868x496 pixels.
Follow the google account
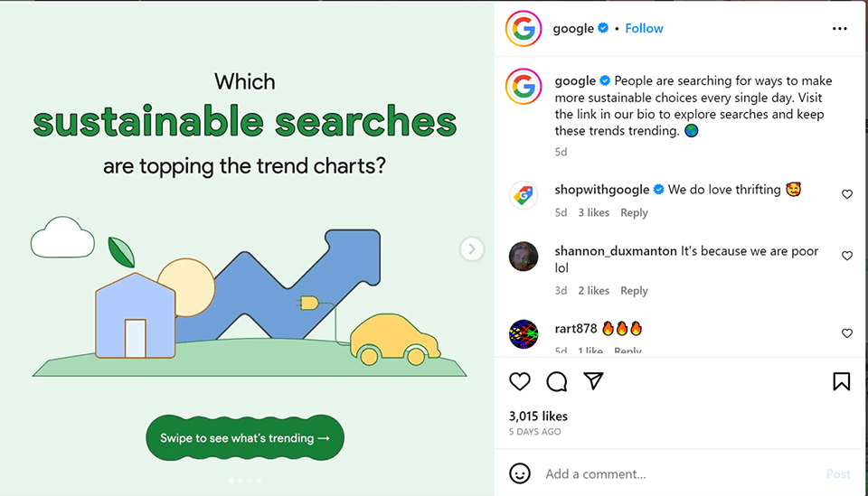[x=644, y=29]
